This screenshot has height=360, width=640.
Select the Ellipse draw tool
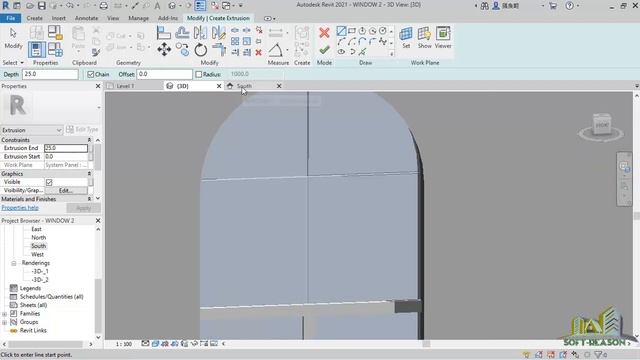tap(341, 52)
